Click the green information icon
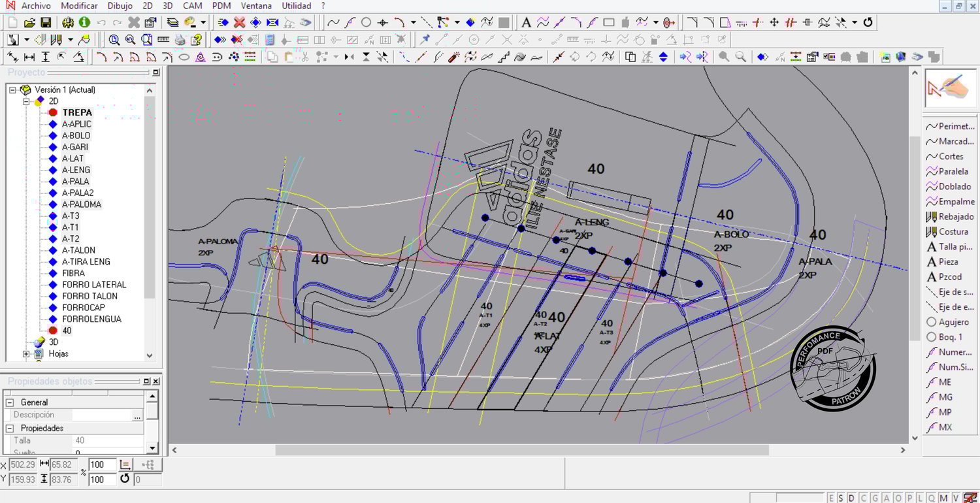 [84, 23]
